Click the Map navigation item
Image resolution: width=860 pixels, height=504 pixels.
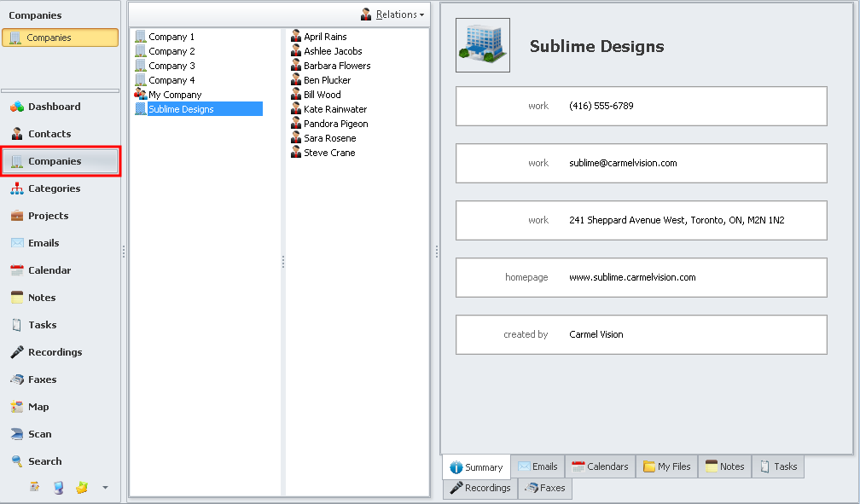[38, 407]
